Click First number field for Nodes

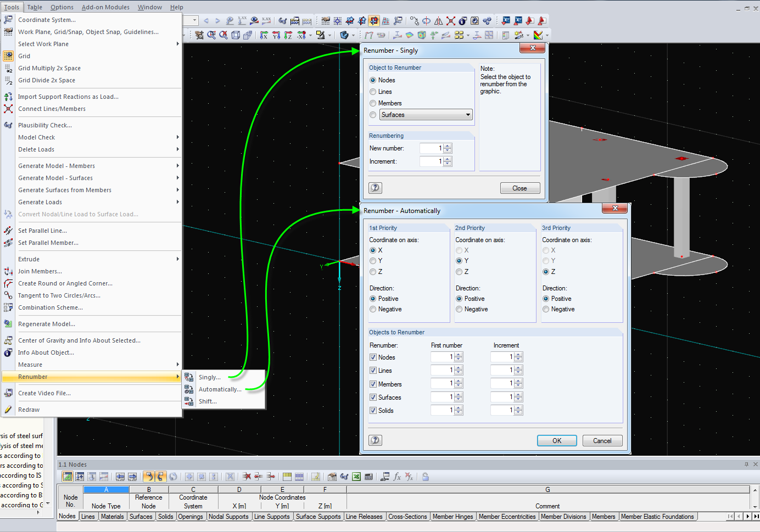point(442,357)
